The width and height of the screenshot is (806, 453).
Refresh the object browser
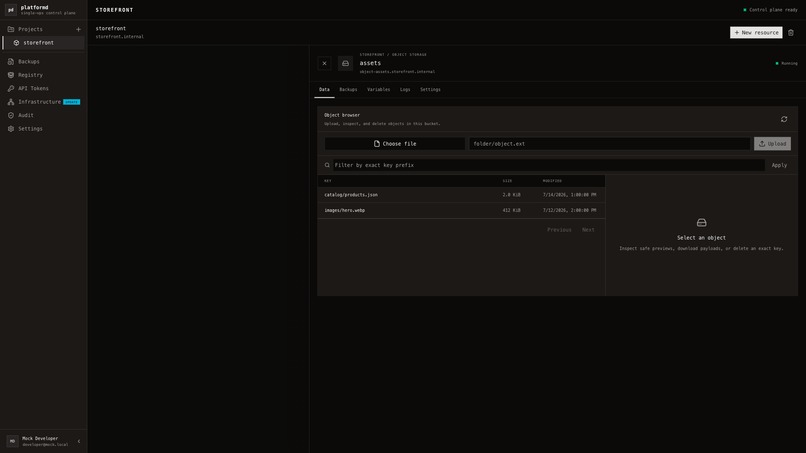[x=784, y=119]
